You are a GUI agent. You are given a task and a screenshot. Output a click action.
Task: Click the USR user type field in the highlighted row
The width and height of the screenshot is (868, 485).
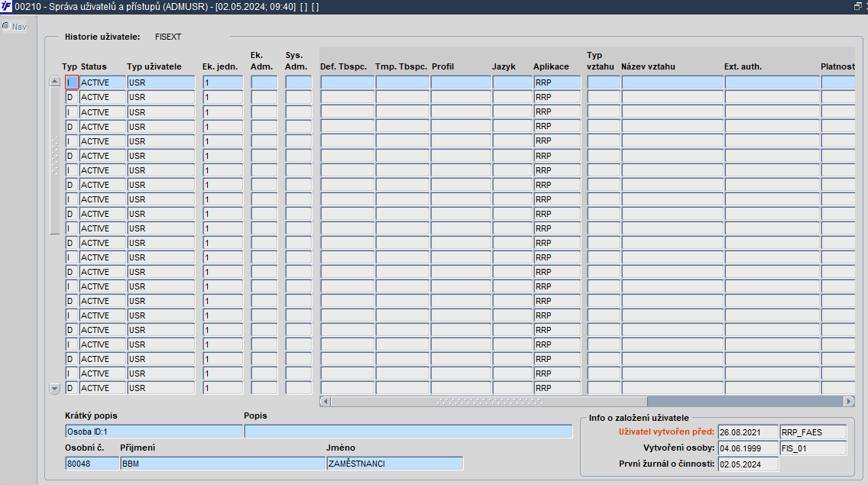click(161, 82)
